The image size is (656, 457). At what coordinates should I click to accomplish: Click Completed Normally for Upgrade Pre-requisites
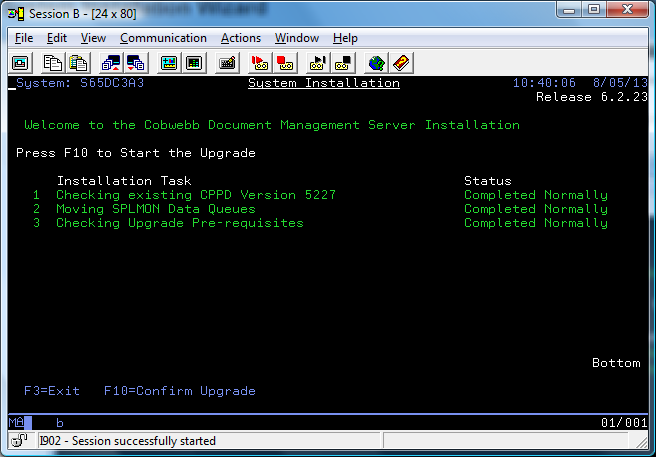[536, 223]
